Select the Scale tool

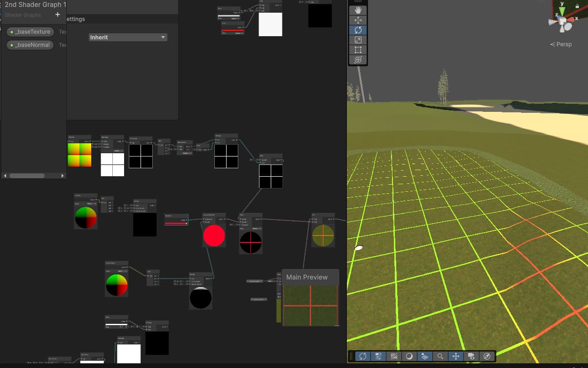(358, 39)
